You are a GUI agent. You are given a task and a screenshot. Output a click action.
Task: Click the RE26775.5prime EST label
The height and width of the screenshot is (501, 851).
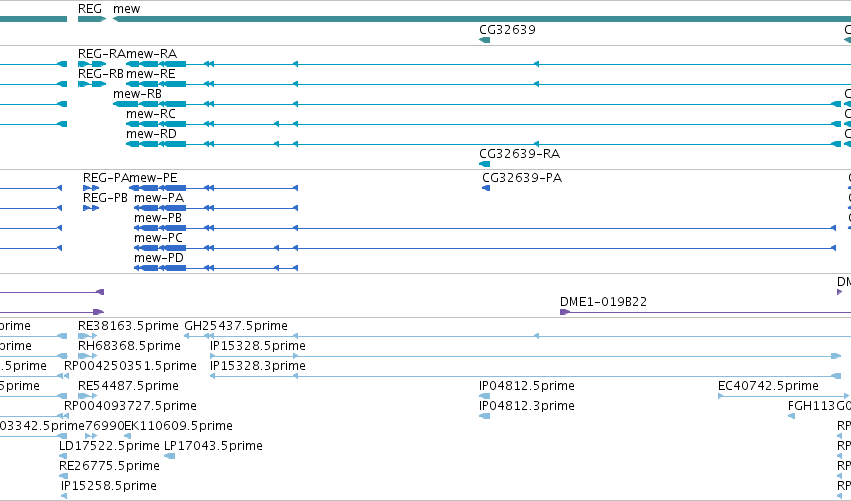click(109, 466)
